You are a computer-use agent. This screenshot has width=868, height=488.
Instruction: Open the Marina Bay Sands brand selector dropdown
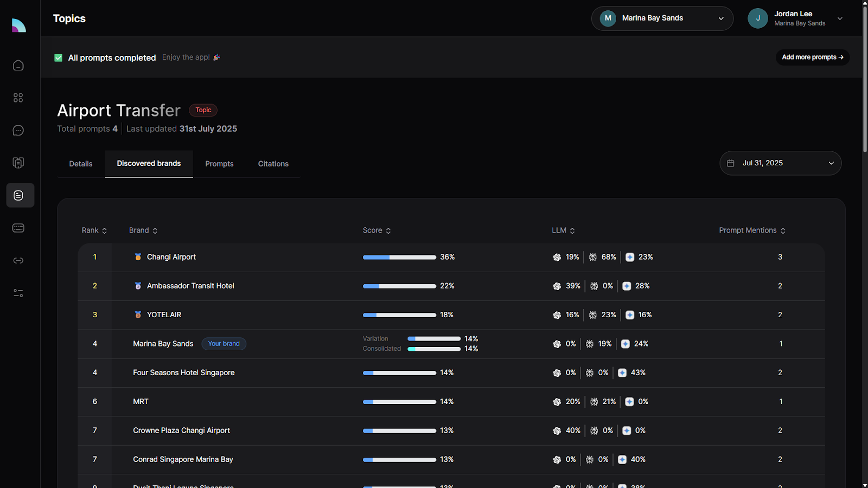click(x=662, y=18)
